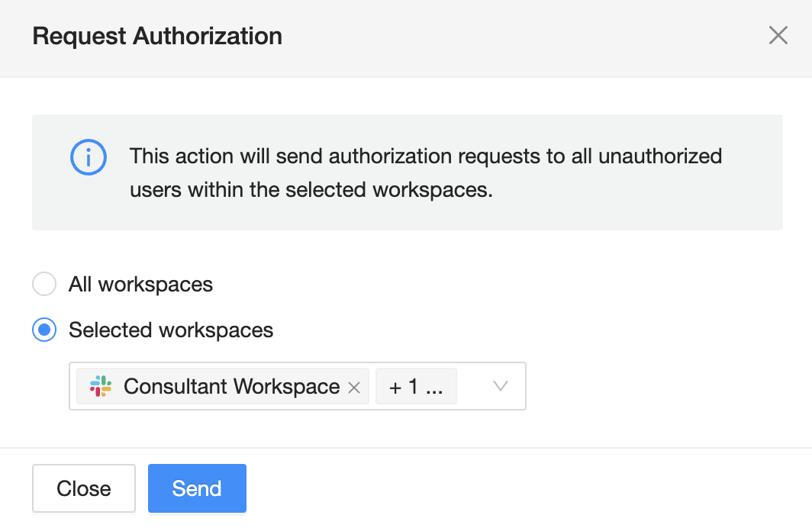Click the Slack logo in the workspace tag

pyautogui.click(x=100, y=386)
